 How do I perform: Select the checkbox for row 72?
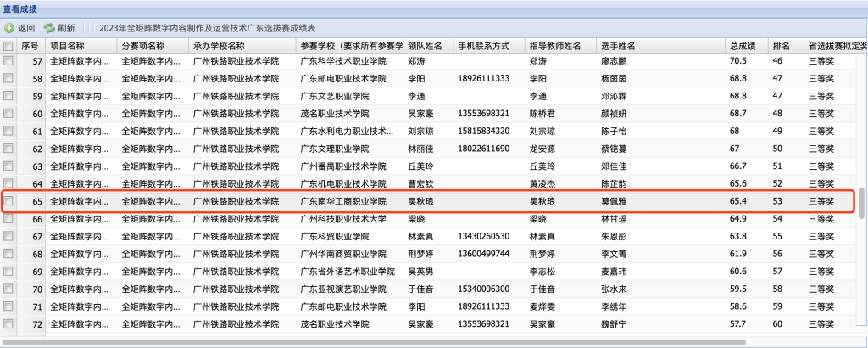pyautogui.click(x=8, y=324)
